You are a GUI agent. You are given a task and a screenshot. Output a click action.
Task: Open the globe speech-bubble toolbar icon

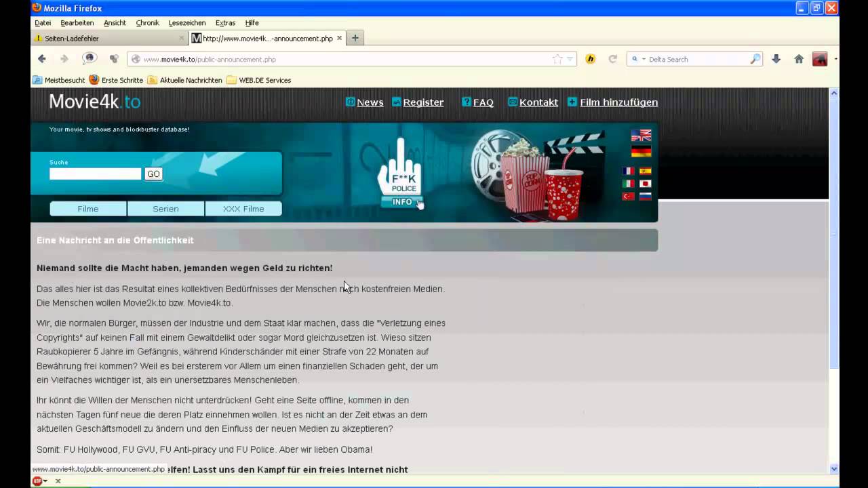tap(90, 59)
